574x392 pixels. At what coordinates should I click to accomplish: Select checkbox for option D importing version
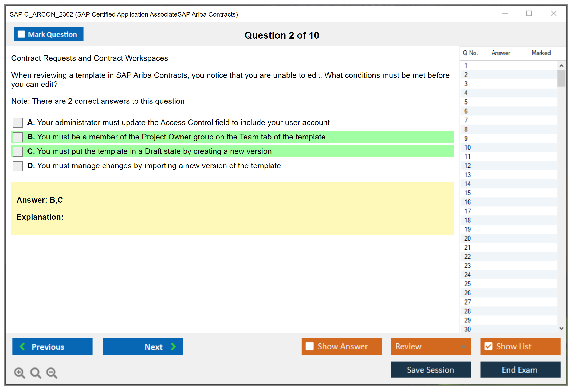[x=18, y=166]
